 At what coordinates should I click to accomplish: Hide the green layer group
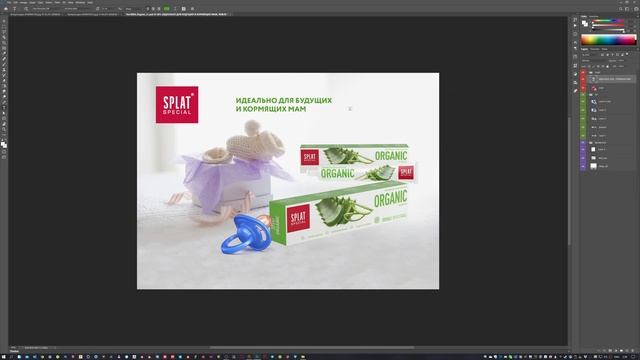tap(583, 94)
